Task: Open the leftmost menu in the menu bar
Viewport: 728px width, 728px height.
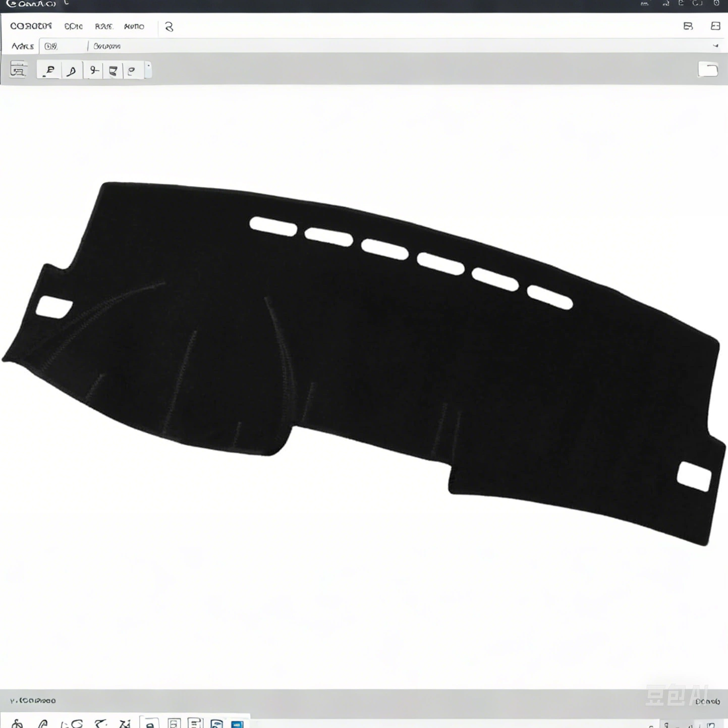Action: click(31, 26)
